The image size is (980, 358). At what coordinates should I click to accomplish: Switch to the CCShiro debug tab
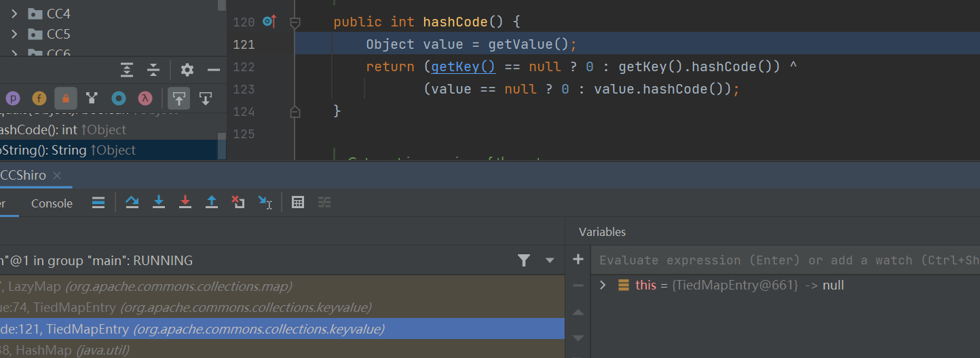(23, 175)
